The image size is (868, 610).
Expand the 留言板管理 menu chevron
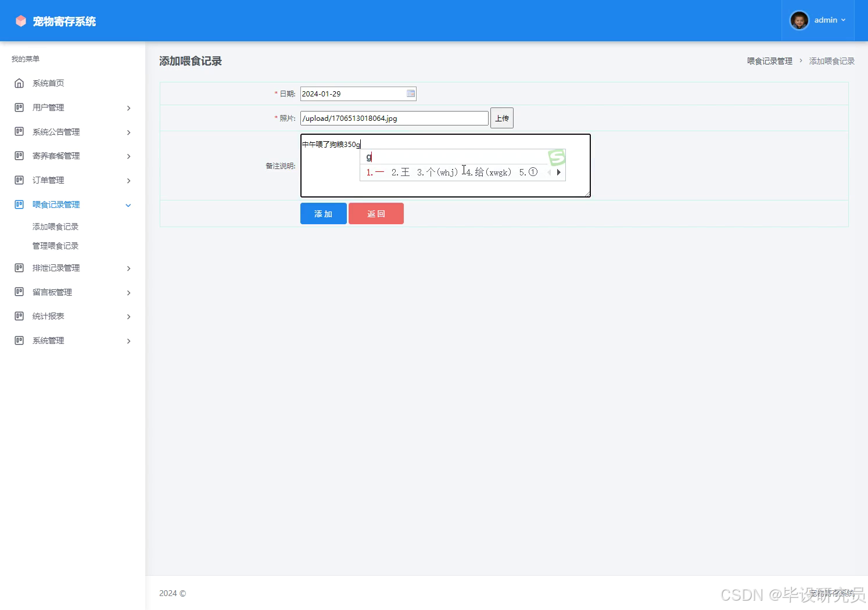(128, 293)
